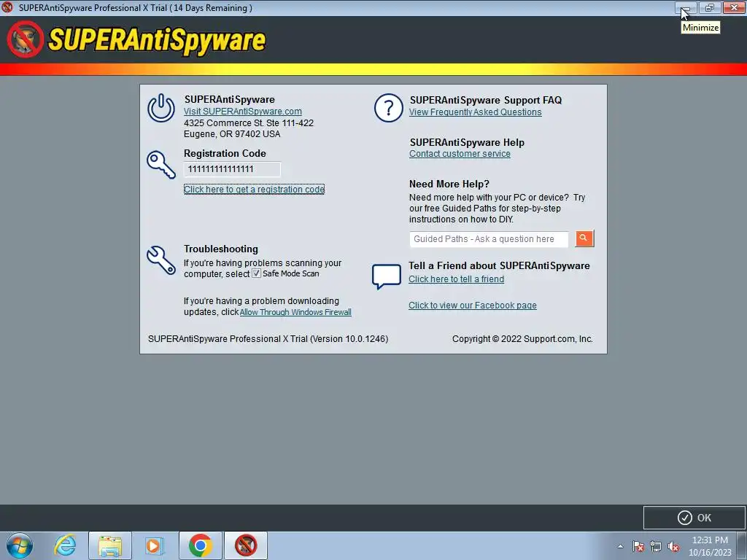Screen dimensions: 747x560
Task: Show hidden system tray icons
Action: coord(620,546)
